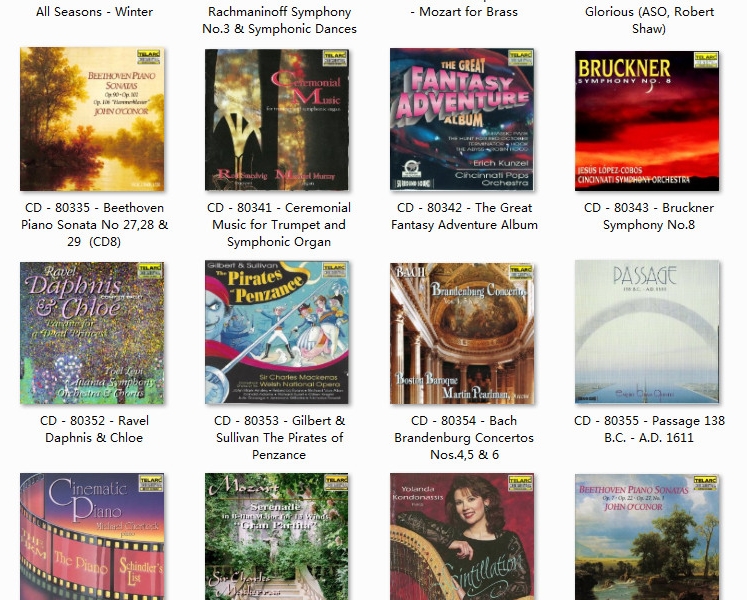Click the CD - 80342 Great Fantasy Adventure label
The image size is (747, 600).
(x=464, y=216)
